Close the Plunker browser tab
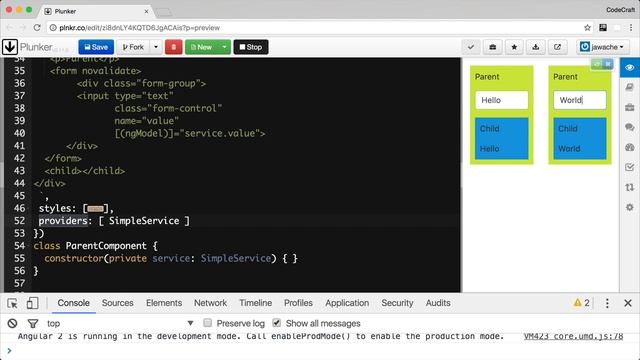The image size is (640, 360). [147, 11]
